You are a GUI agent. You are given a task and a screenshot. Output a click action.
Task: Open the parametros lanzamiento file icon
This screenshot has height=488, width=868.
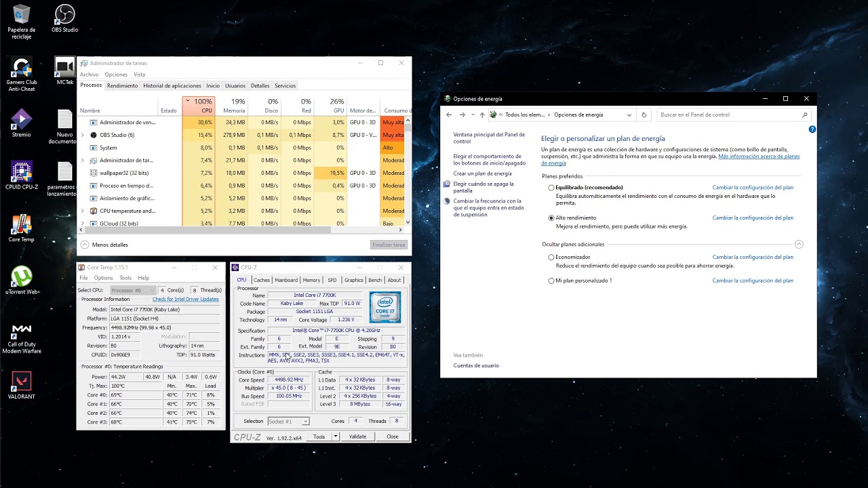coord(64,179)
